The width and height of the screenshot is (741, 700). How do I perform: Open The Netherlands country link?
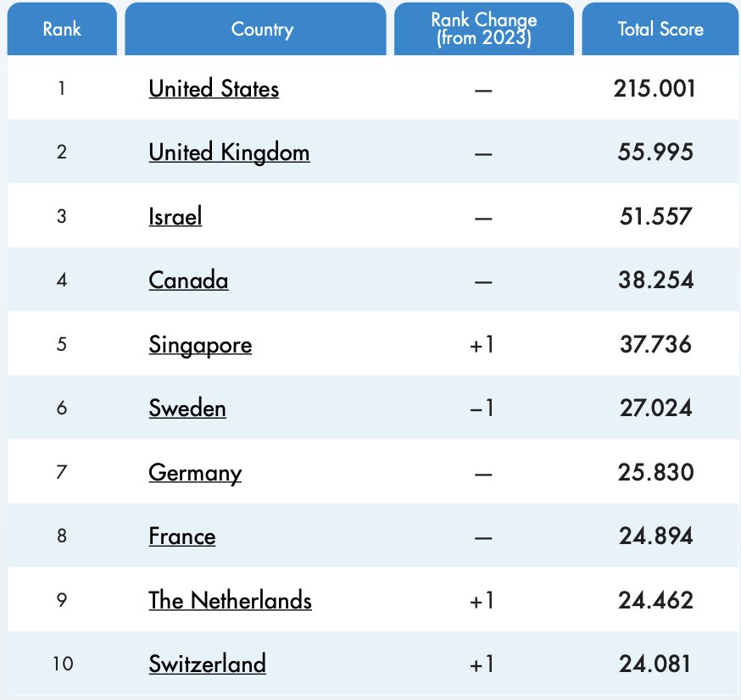point(230,601)
